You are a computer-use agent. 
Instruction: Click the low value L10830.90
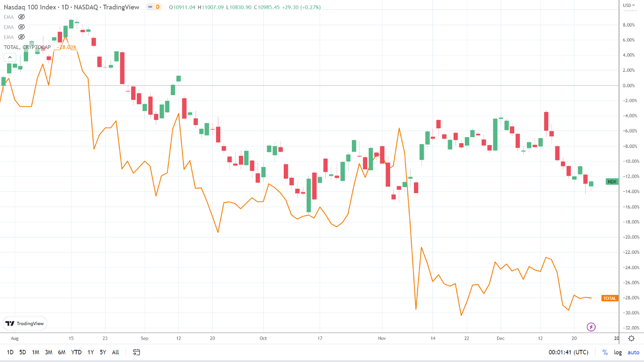coord(239,7)
